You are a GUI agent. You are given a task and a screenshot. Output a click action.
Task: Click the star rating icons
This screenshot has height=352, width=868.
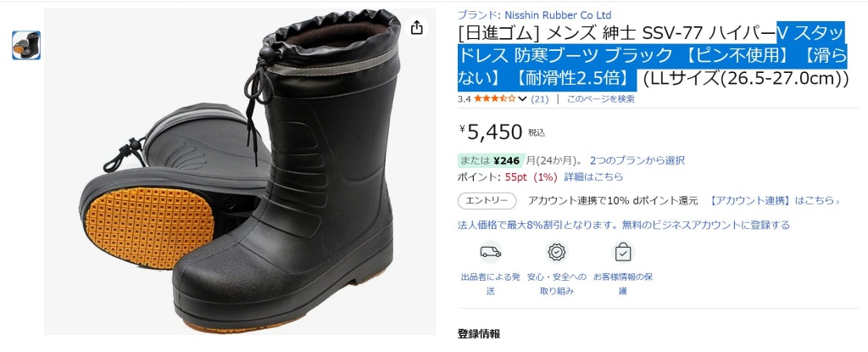pyautogui.click(x=495, y=99)
